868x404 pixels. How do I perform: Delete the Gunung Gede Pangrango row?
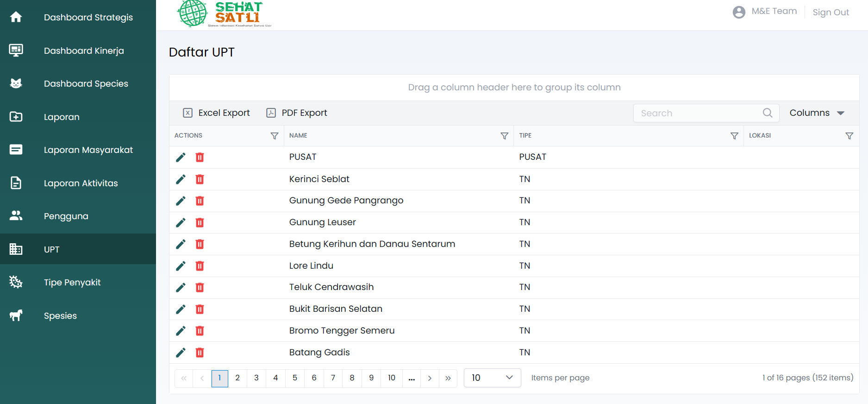coord(200,201)
